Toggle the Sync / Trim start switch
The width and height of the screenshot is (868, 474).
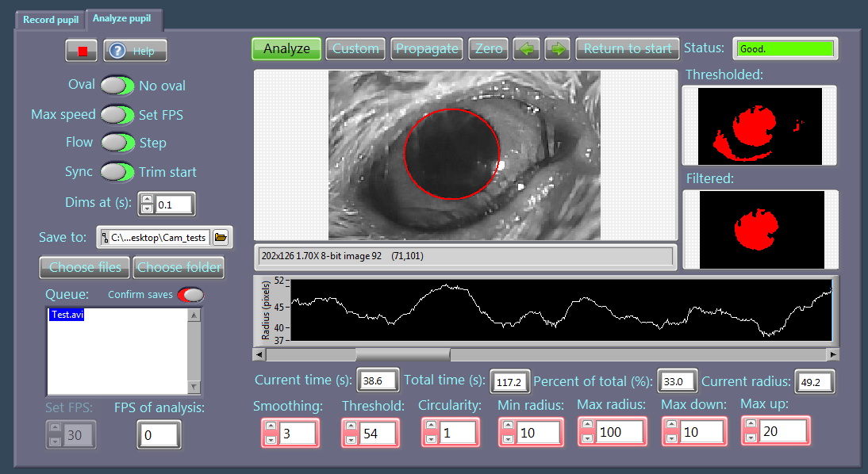click(117, 172)
